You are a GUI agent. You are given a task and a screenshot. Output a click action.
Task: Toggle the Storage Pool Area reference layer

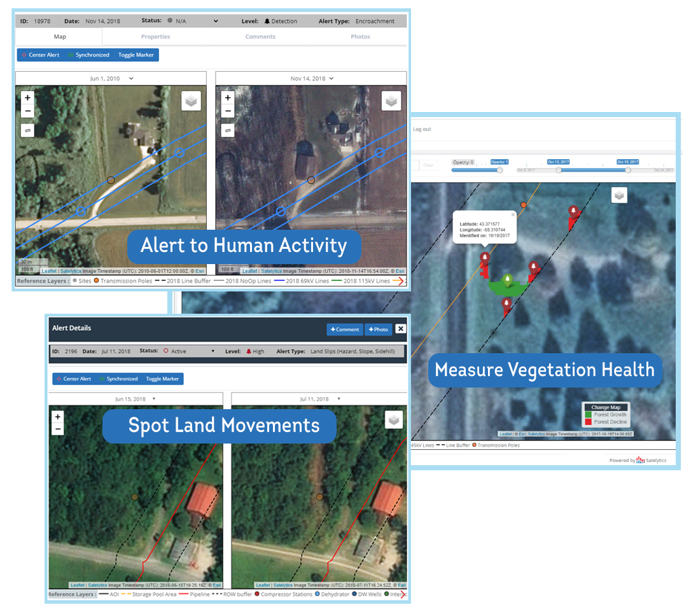(149, 594)
